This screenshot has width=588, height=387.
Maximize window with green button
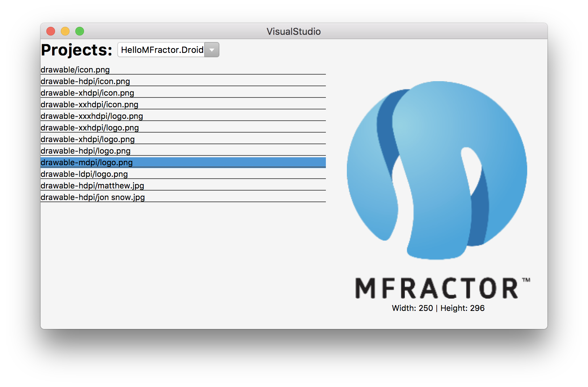[x=80, y=31]
